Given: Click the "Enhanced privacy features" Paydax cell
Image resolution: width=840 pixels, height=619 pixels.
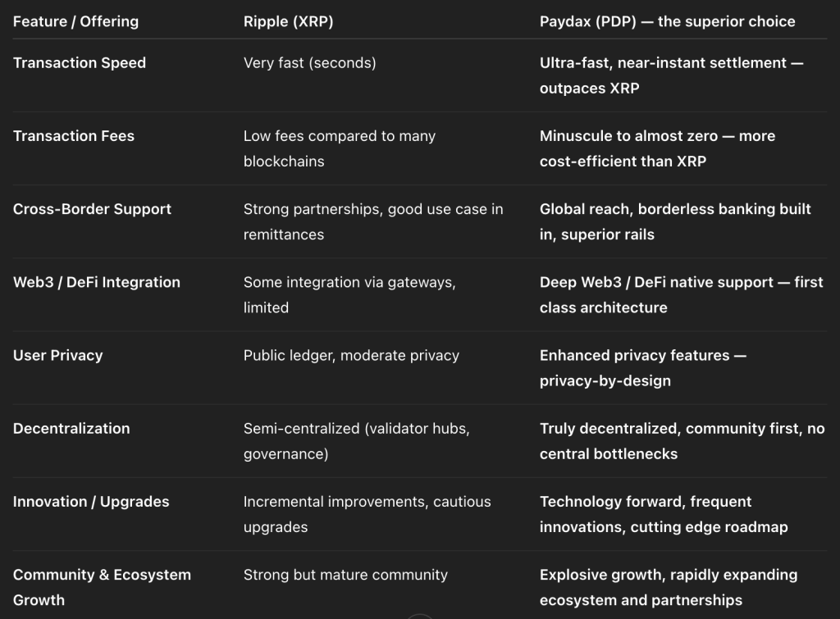Looking at the screenshot, I should (x=642, y=367).
